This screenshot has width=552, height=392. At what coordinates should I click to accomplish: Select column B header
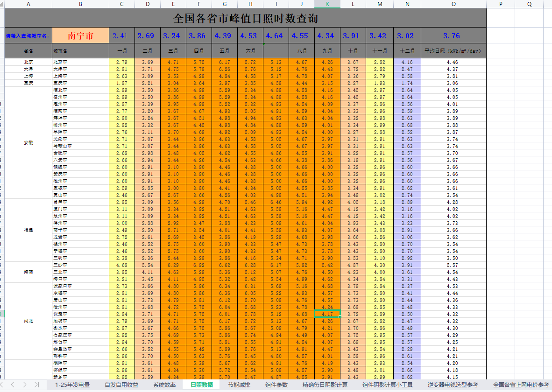[x=81, y=4]
